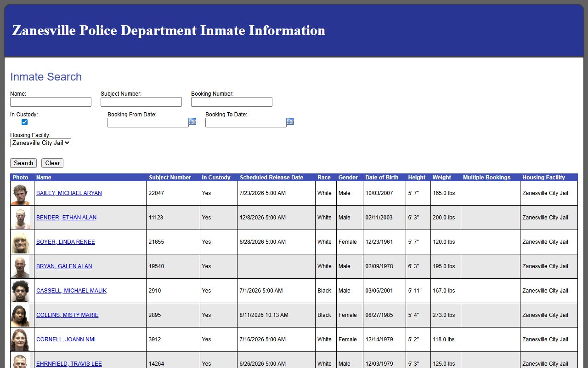
Task: Click the Name column header
Action: (x=44, y=178)
